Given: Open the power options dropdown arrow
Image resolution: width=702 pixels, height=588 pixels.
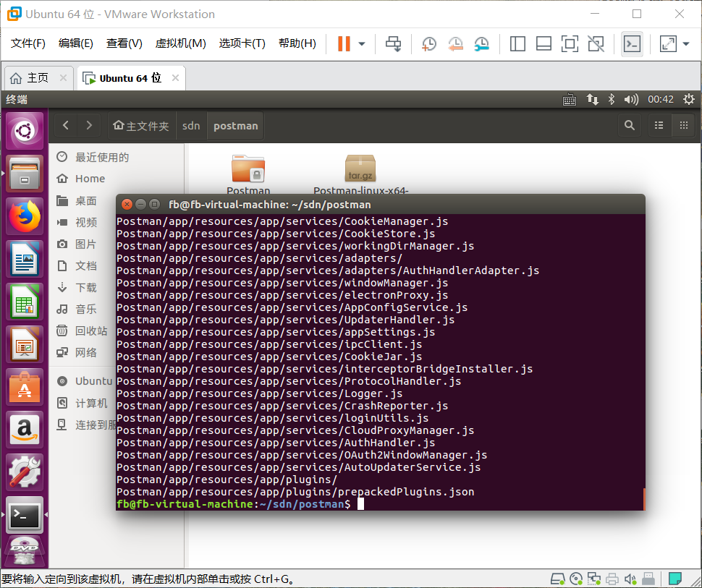Looking at the screenshot, I should pos(362,44).
